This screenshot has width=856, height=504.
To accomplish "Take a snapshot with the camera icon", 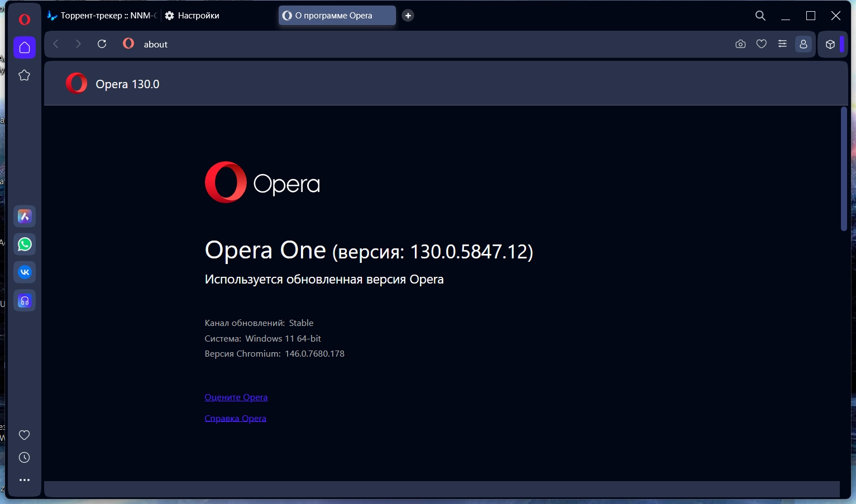I will tap(740, 44).
